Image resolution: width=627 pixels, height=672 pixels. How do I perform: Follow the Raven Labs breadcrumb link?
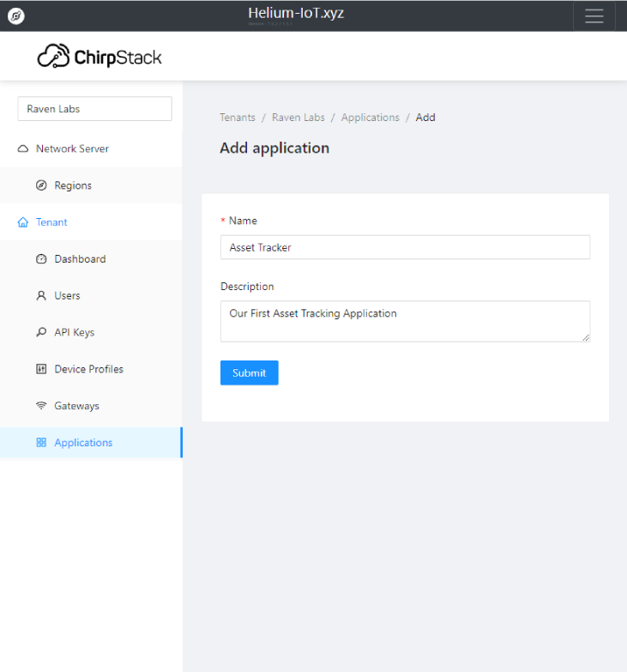click(x=298, y=118)
